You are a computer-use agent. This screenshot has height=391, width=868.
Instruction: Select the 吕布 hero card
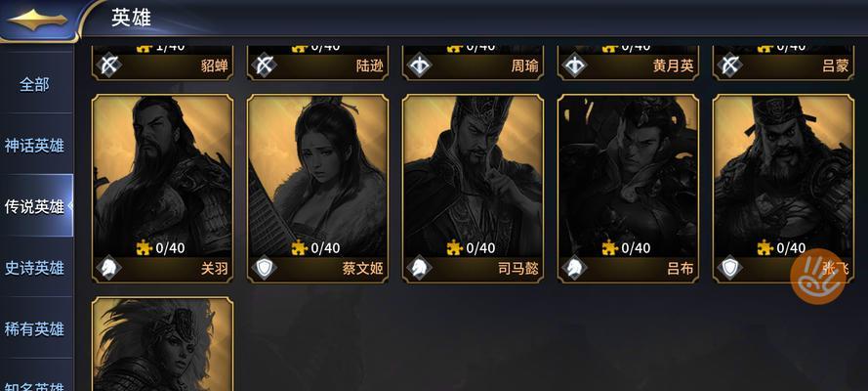628,189
